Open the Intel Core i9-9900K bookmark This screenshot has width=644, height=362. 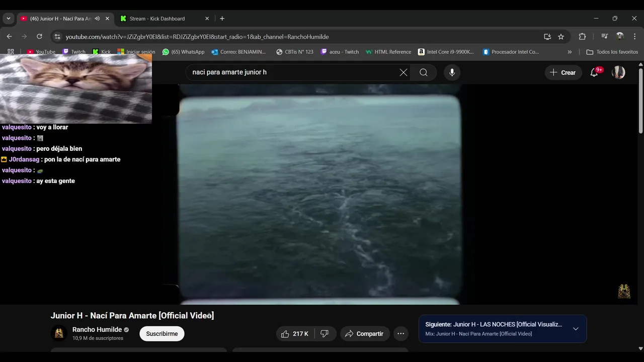446,52
